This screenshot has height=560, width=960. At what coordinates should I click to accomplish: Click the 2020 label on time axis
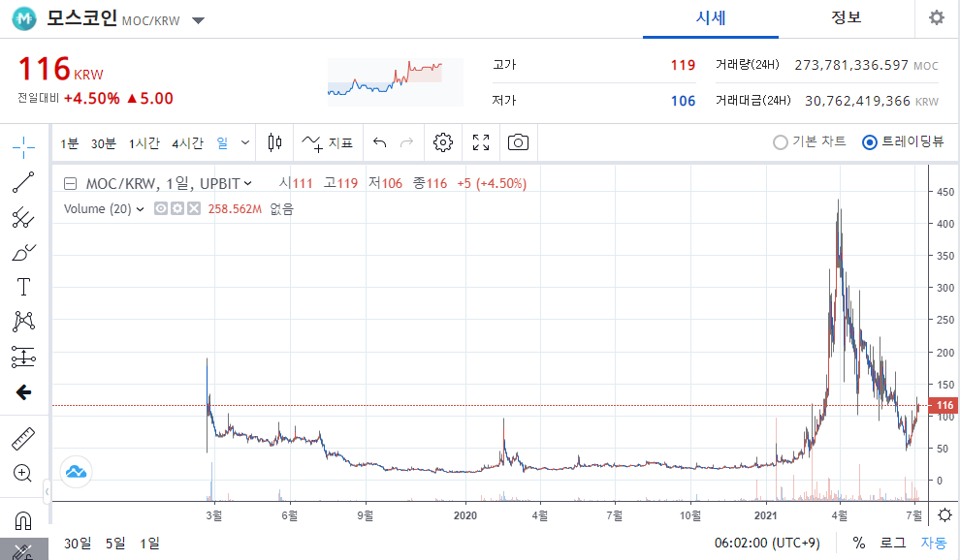coord(465,515)
